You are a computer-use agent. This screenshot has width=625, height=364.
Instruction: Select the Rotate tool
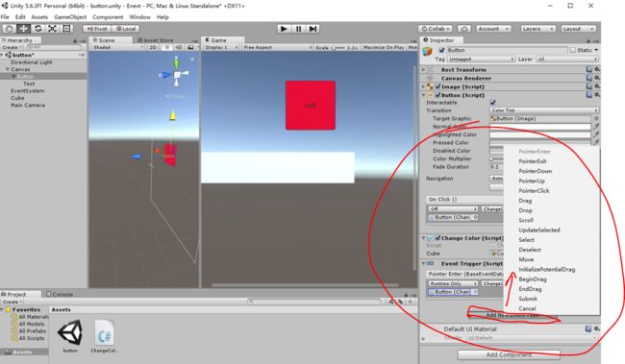click(38, 29)
